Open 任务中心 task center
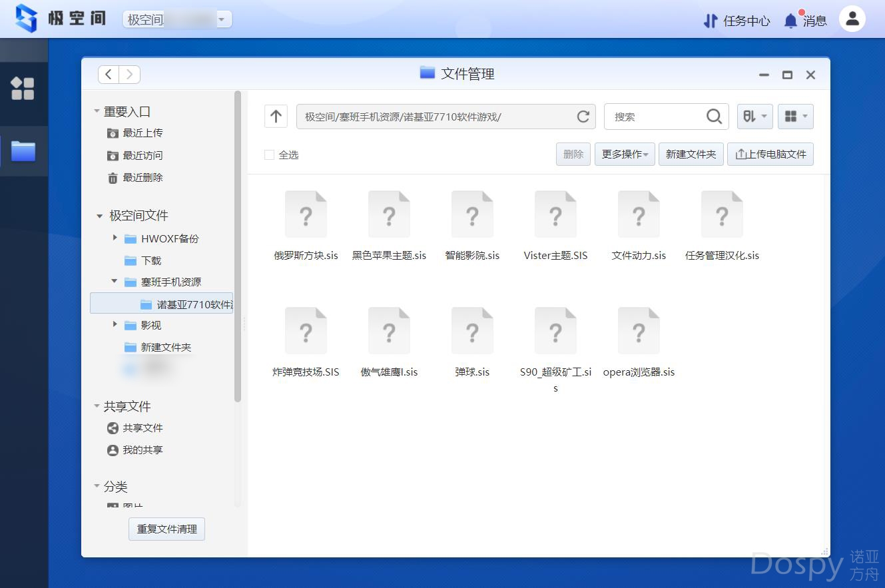This screenshot has height=588, width=885. tap(737, 21)
